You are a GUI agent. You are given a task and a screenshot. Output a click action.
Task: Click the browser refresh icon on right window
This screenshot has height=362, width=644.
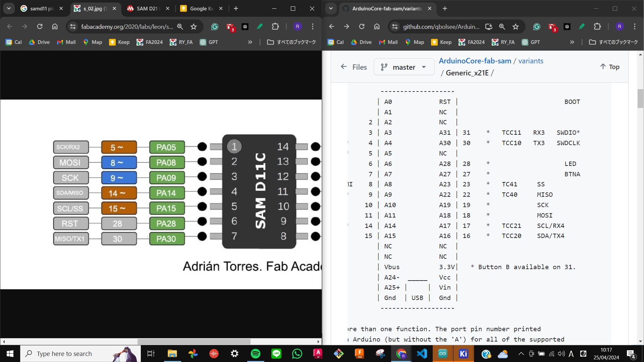click(362, 26)
